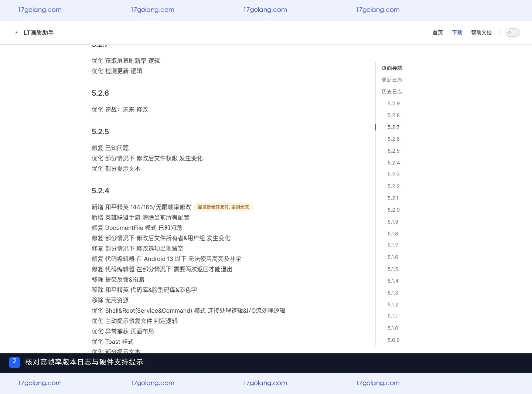This screenshot has width=532, height=394.
Task: Jump to 更新日志 in page navigation
Action: coord(392,80)
